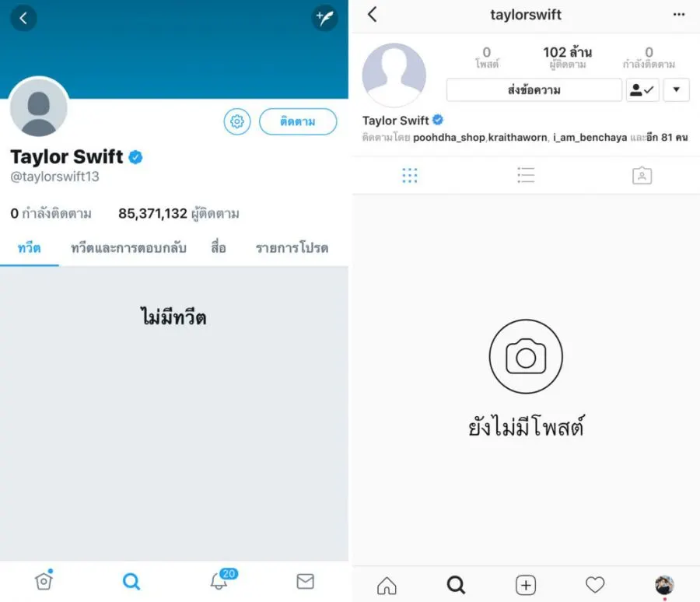Toggle the Instagram following status button
700x602 pixels.
[642, 89]
